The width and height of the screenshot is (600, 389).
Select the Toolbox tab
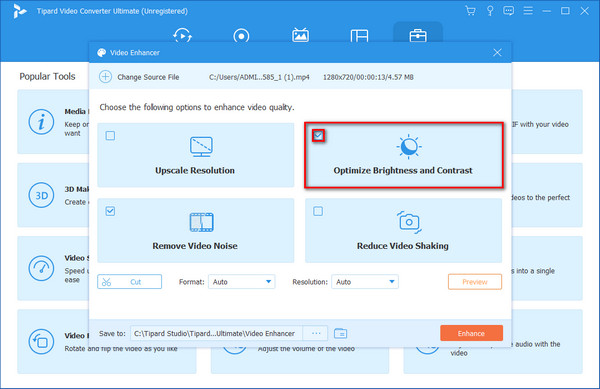(418, 36)
